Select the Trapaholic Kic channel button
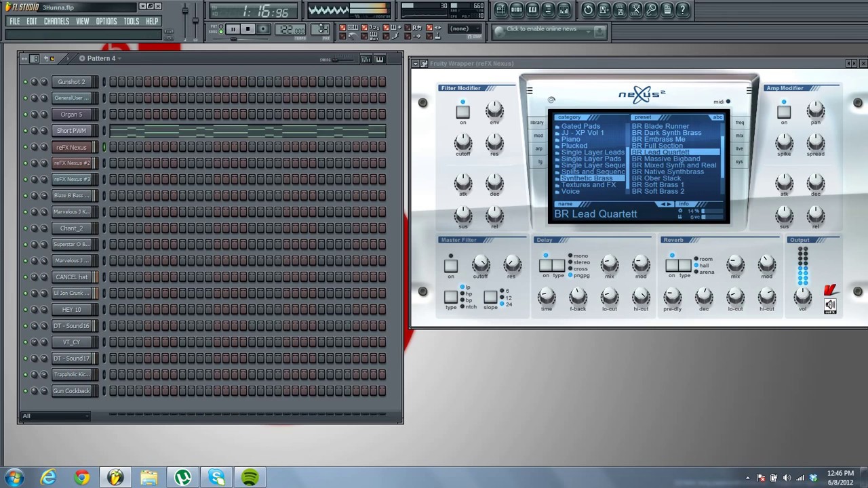868x488 pixels. point(71,375)
